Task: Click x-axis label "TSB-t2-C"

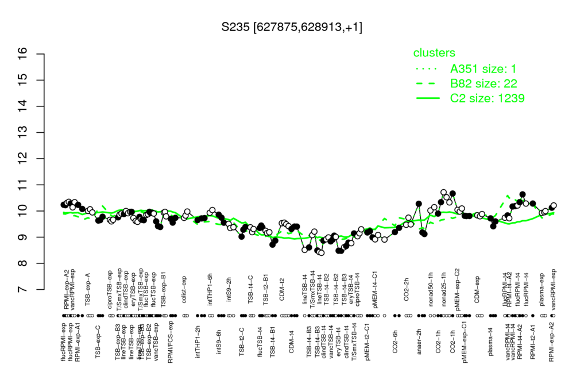Action: point(242,342)
